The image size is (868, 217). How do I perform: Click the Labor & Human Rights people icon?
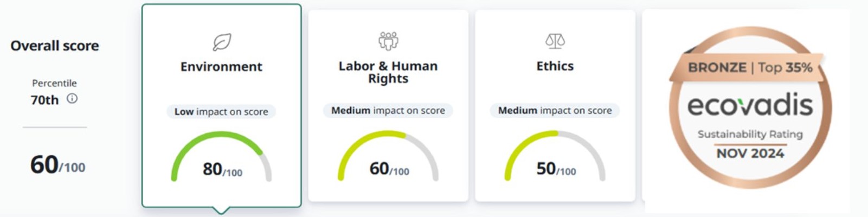388,41
